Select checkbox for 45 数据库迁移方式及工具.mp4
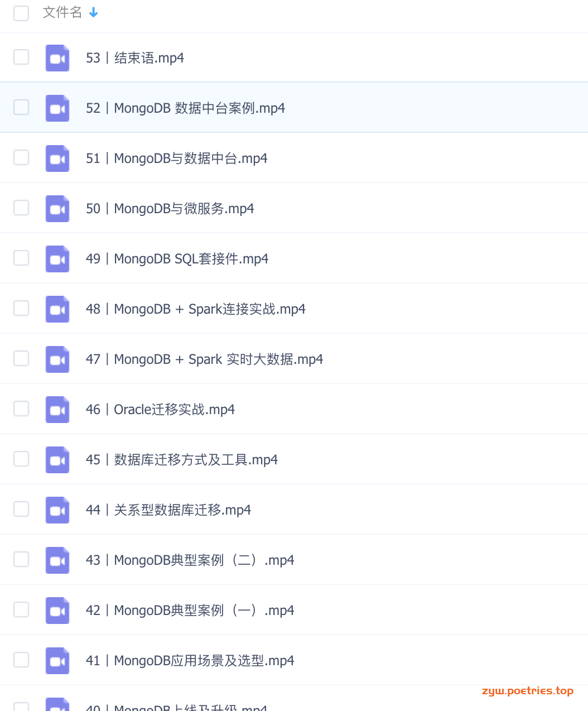Screen dimensions: 588x711 click(21, 459)
